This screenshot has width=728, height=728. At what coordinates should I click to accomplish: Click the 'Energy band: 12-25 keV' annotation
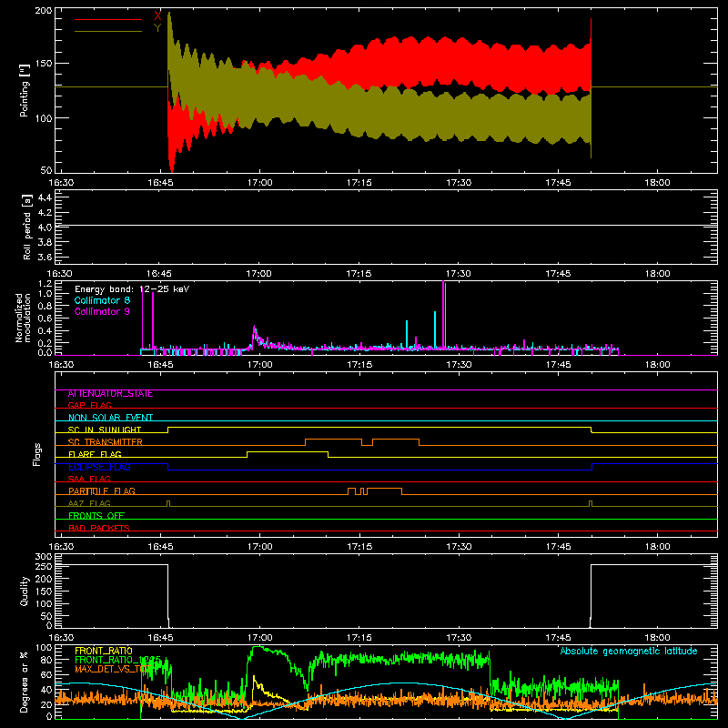pyautogui.click(x=132, y=289)
